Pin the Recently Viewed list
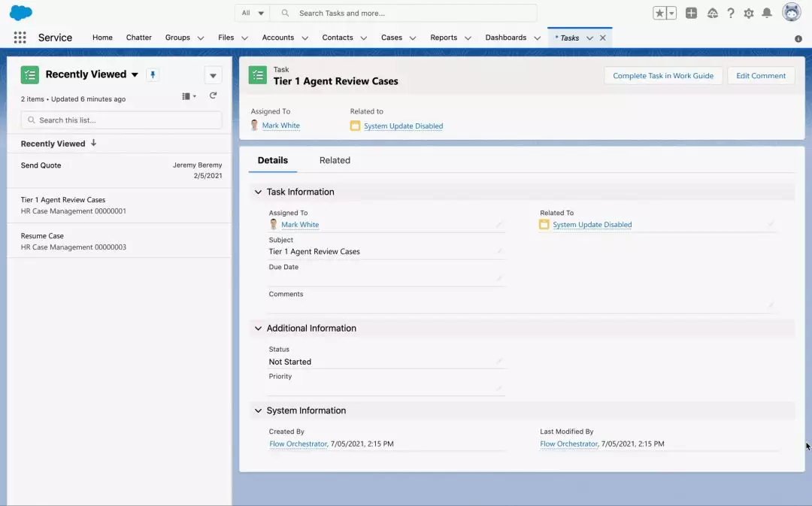Image resolution: width=812 pixels, height=506 pixels. (x=153, y=74)
